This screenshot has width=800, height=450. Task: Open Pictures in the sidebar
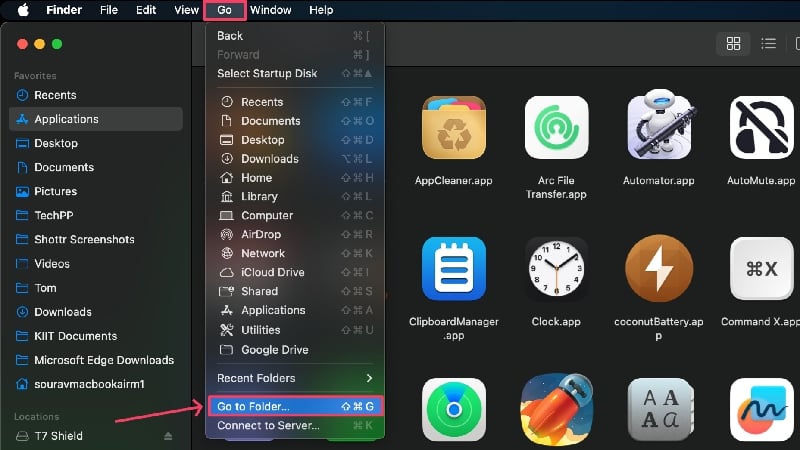96,191
